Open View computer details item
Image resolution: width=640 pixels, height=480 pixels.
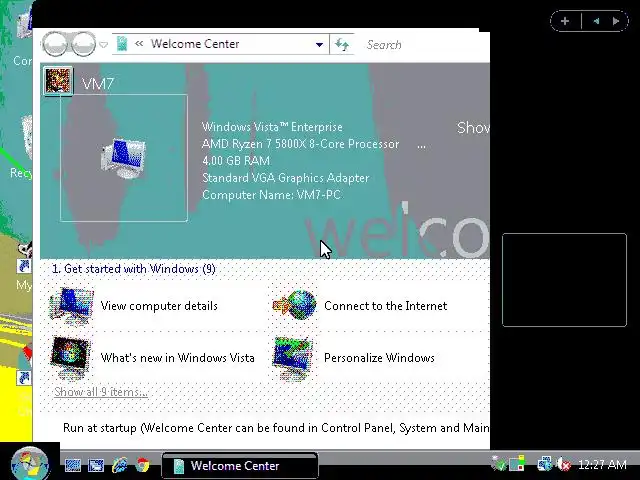pyautogui.click(x=135, y=306)
